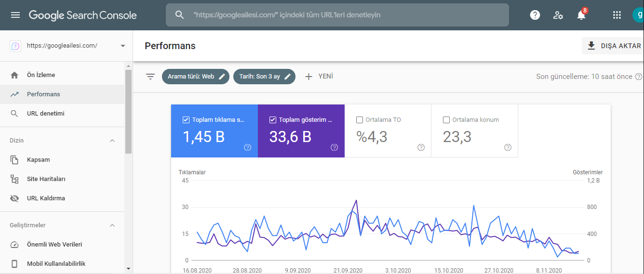The width and height of the screenshot is (644, 274).
Task: Edit the Tarih: Son 3 ay pencil icon
Action: 288,77
